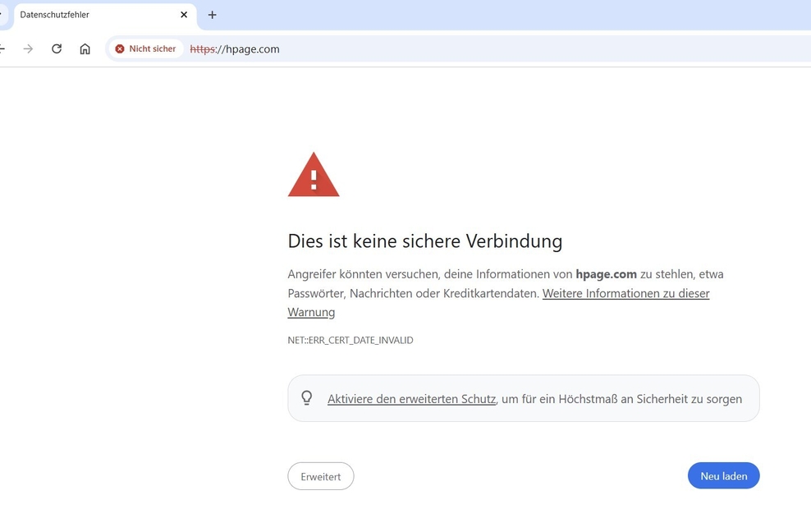Open the 'Nicht sicher' site info chip
The height and width of the screenshot is (532, 811).
point(145,49)
